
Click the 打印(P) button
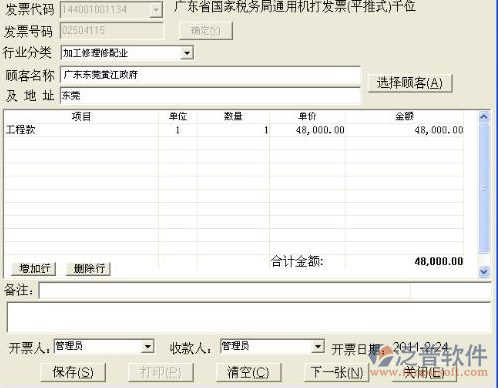(161, 372)
